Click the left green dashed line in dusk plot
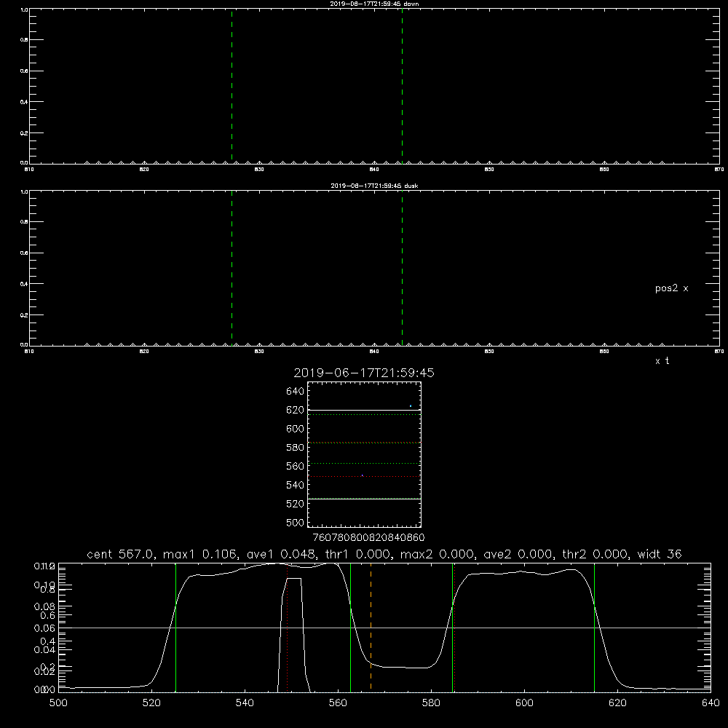This screenshot has height=728, width=728. pos(232,269)
